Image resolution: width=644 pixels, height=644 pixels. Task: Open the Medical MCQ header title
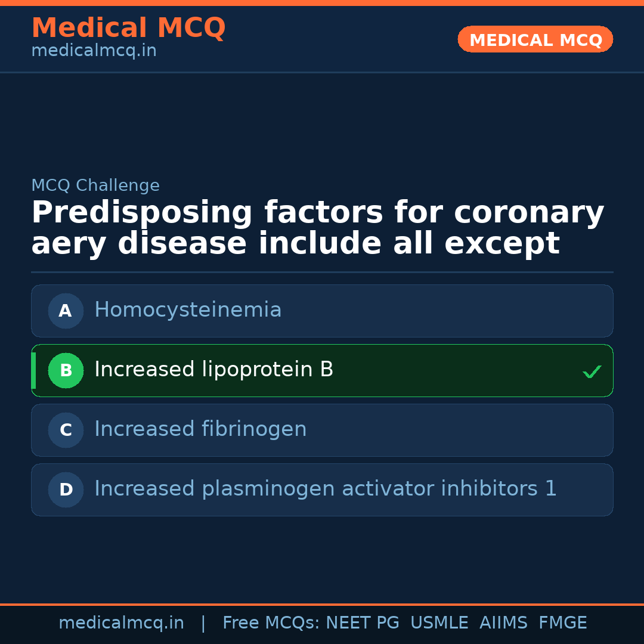click(128, 28)
